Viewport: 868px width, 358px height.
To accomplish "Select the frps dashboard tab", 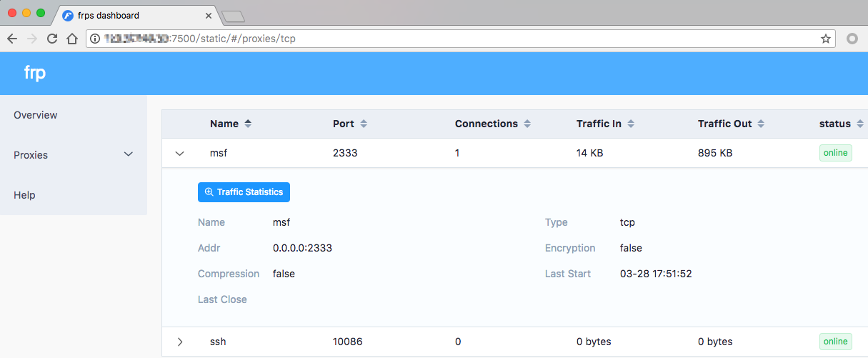I will [136, 15].
